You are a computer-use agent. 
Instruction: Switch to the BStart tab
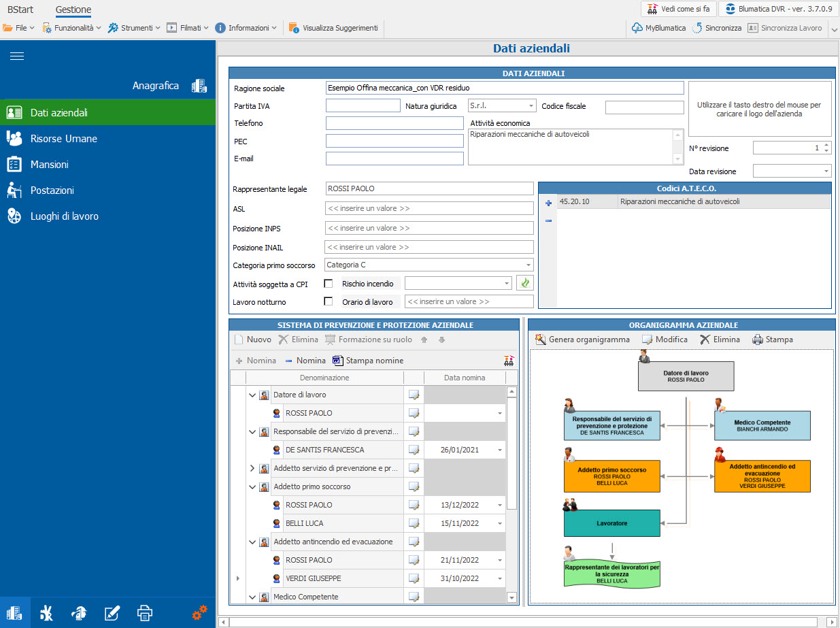(x=20, y=10)
